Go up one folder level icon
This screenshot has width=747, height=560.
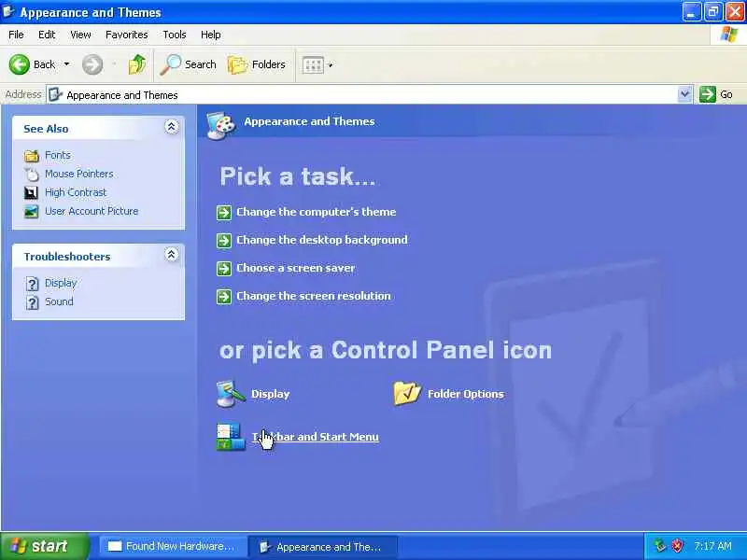point(137,64)
